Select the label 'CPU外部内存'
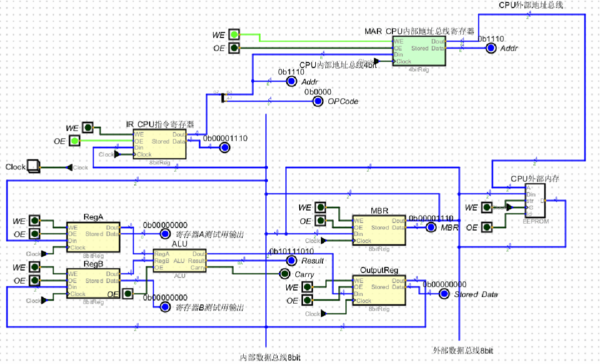Image resolution: width=600 pixels, height=364 pixels. (x=535, y=178)
